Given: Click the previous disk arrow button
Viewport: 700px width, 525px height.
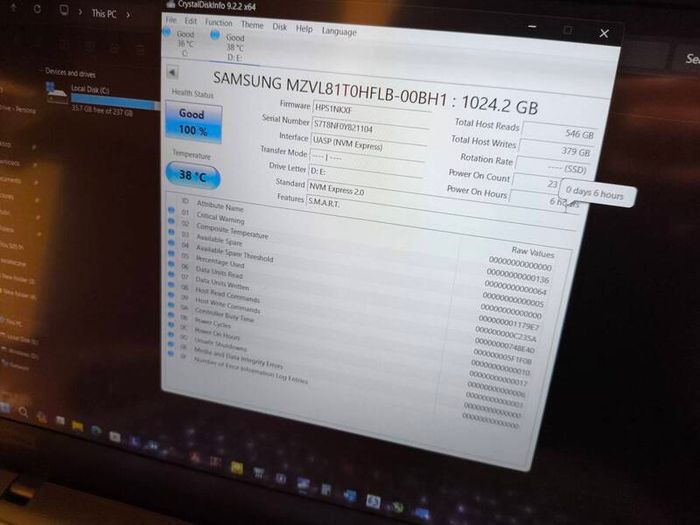Looking at the screenshot, I should click(172, 72).
